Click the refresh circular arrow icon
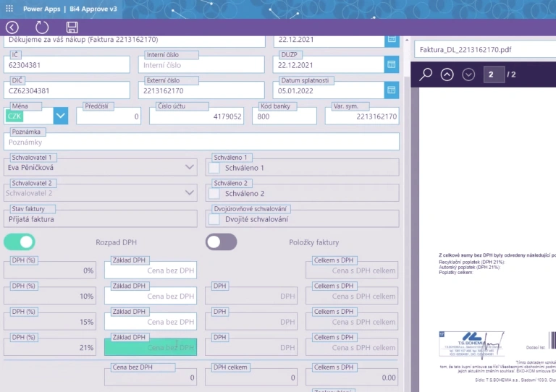 [42, 27]
